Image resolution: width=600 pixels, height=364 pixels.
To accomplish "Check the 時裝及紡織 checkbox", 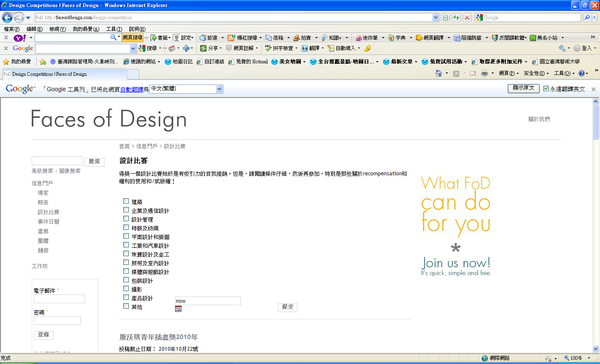I will [x=126, y=227].
